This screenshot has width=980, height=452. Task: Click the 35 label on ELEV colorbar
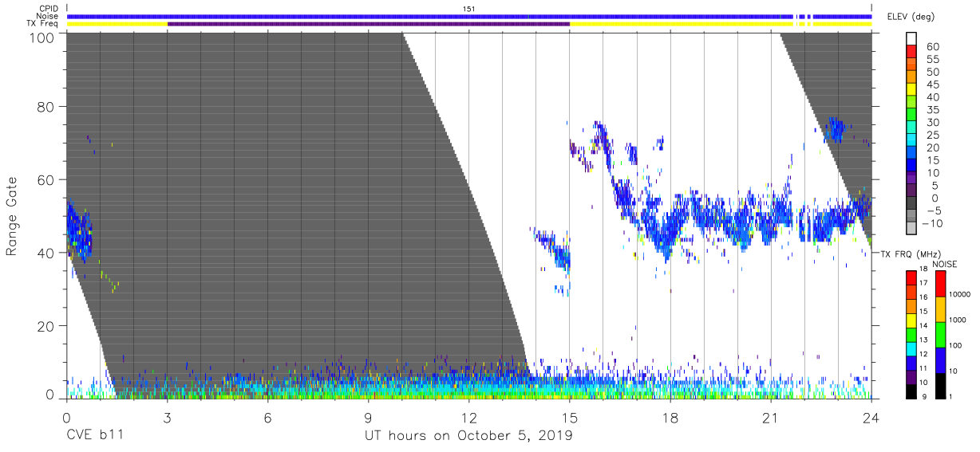point(932,110)
